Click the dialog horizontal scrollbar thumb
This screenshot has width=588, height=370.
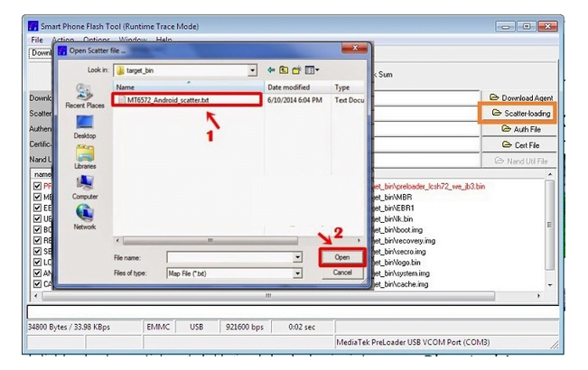[x=210, y=240]
